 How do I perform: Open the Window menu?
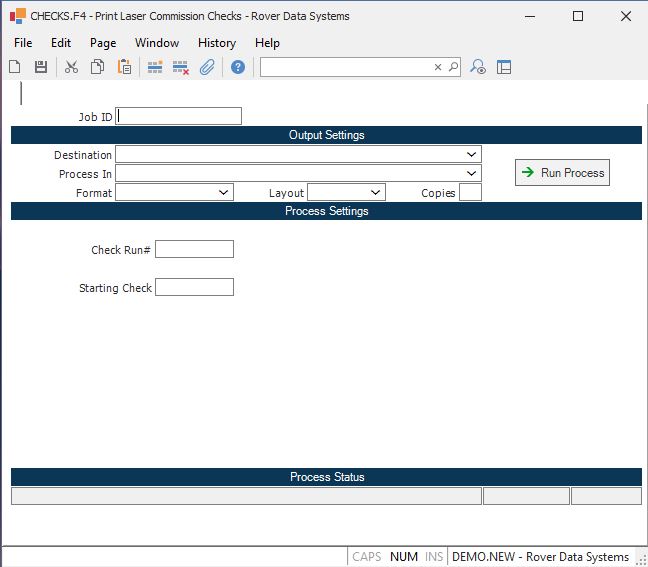click(157, 43)
